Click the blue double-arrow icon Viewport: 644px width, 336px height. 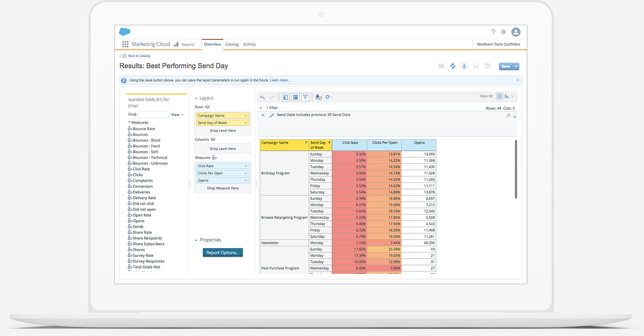pos(453,66)
